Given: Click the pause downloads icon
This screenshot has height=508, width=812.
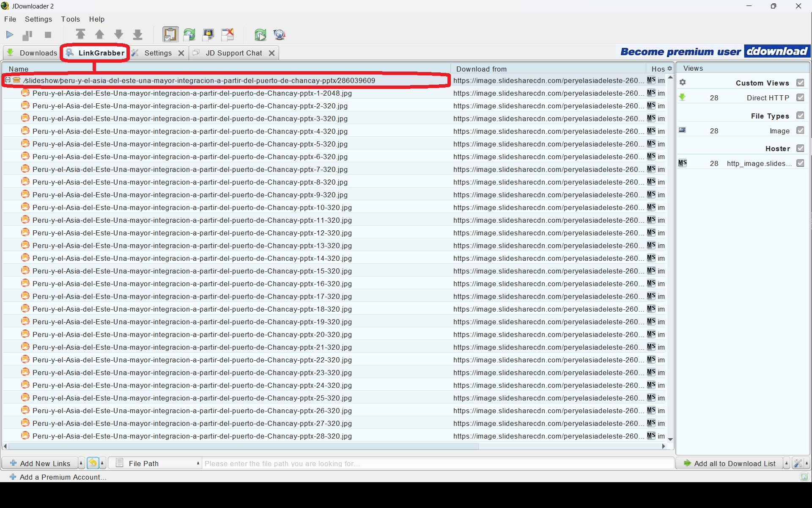Looking at the screenshot, I should [27, 35].
